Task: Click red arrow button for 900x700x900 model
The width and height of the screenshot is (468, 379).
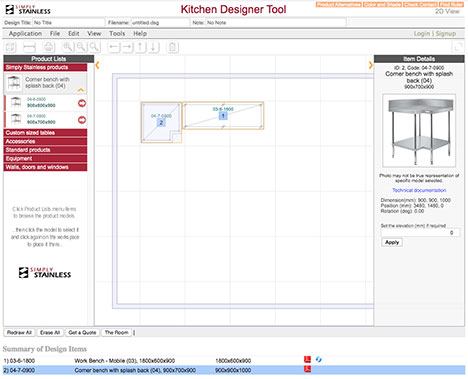Action: (82, 120)
